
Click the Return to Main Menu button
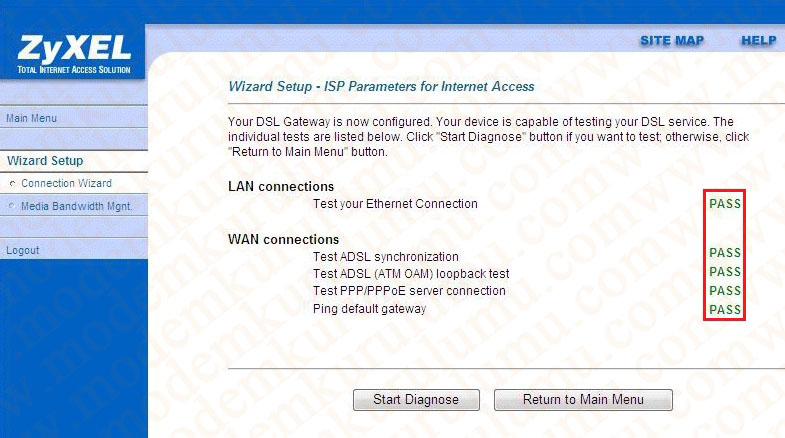tap(583, 399)
